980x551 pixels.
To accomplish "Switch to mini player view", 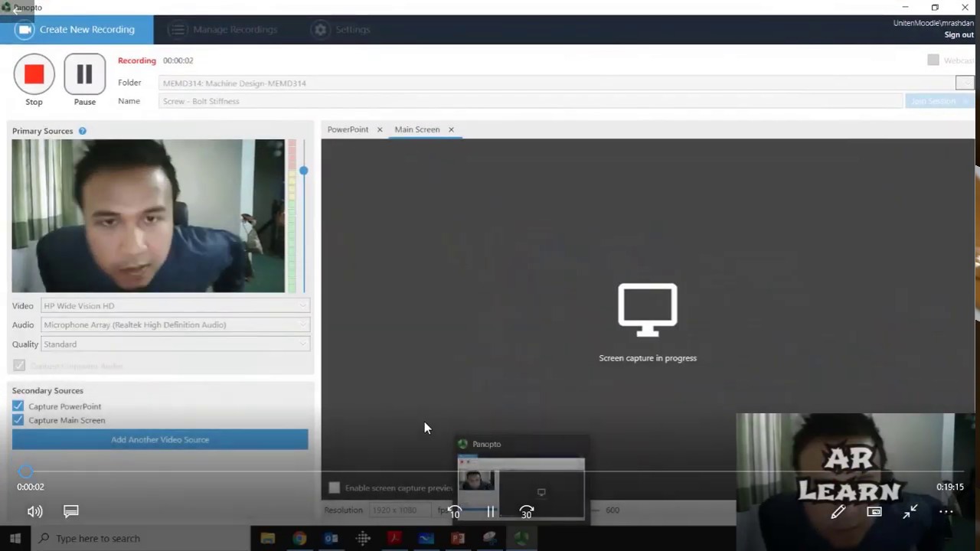I will tap(874, 512).
